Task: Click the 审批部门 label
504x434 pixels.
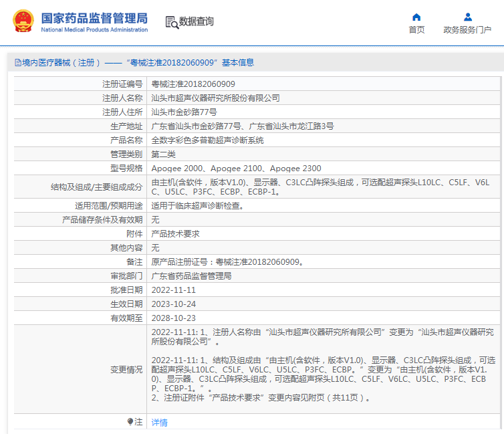Action: [x=126, y=276]
